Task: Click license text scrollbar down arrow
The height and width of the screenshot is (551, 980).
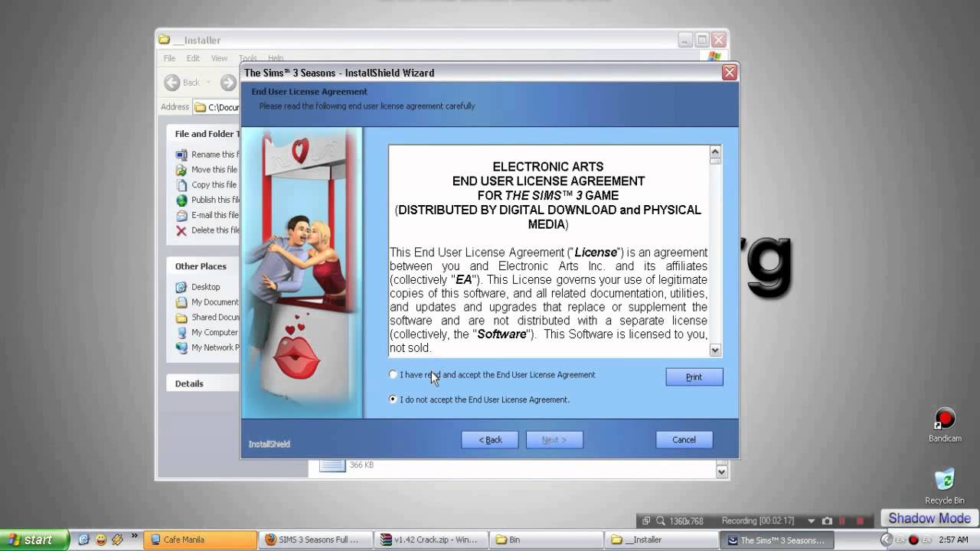Action: 715,350
